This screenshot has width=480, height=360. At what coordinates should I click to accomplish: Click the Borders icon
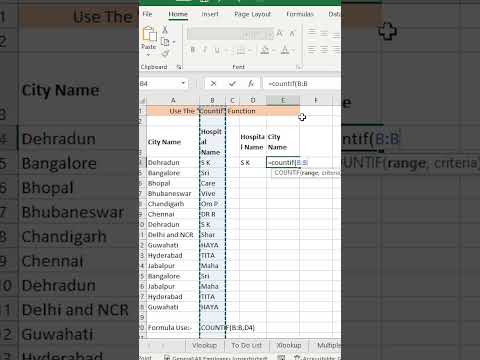(x=241, y=51)
